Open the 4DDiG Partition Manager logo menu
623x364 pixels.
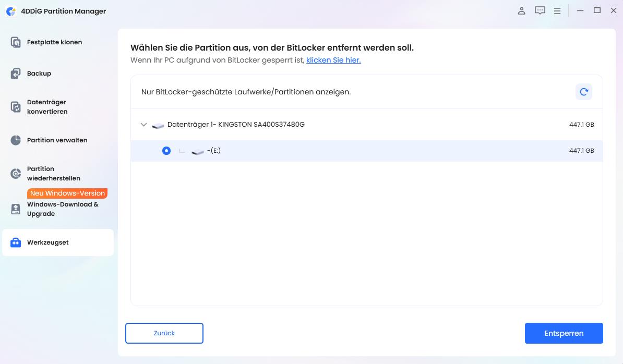[x=11, y=10]
